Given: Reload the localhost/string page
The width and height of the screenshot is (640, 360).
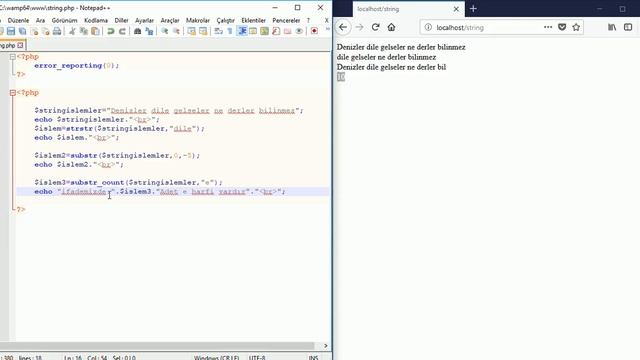Looking at the screenshot, I should (376, 27).
